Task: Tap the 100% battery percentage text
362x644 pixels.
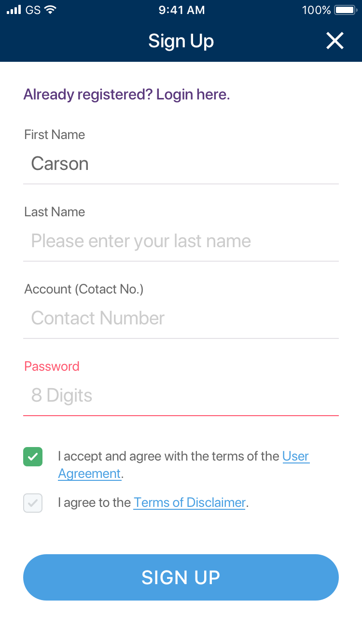Action: click(x=316, y=10)
